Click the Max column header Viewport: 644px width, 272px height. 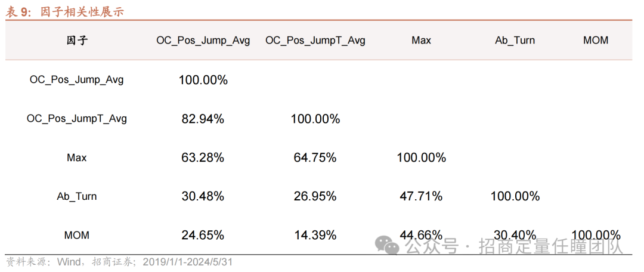pos(421,41)
